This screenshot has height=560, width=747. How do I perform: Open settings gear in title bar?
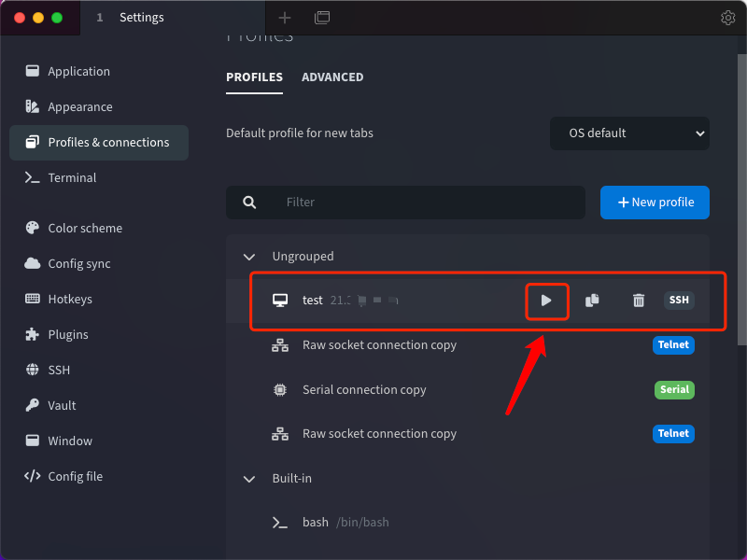728,18
